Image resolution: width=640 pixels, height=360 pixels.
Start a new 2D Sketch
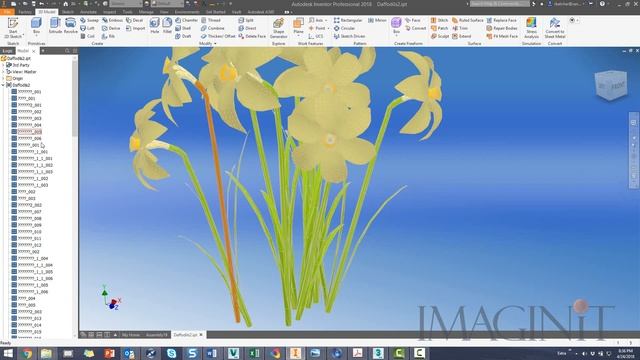13,27
